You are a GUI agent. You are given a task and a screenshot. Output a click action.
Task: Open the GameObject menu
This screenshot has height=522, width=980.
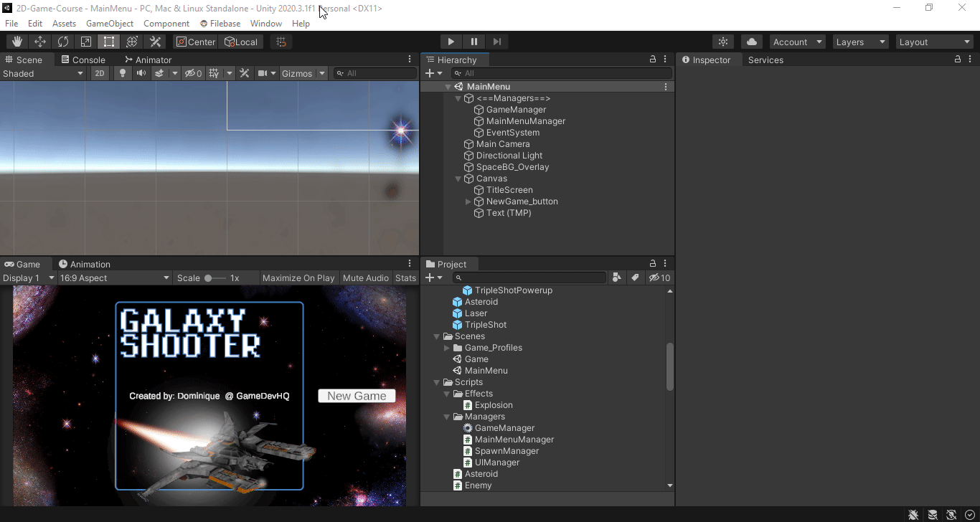click(x=110, y=24)
